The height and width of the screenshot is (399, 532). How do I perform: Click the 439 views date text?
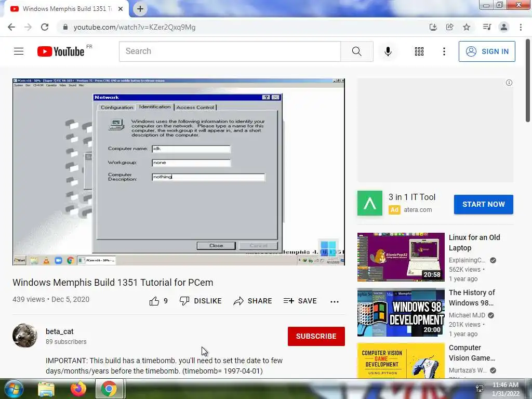51,299
